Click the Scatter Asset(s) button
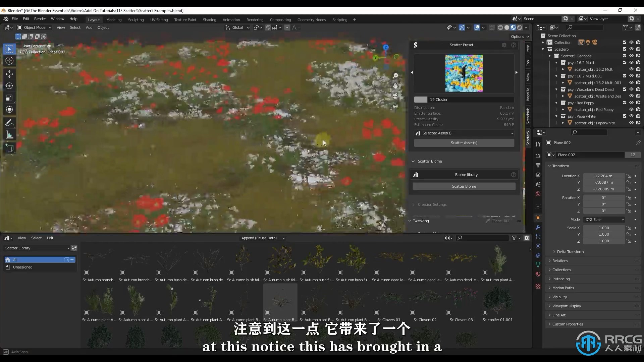The image size is (644, 362). pyautogui.click(x=464, y=142)
